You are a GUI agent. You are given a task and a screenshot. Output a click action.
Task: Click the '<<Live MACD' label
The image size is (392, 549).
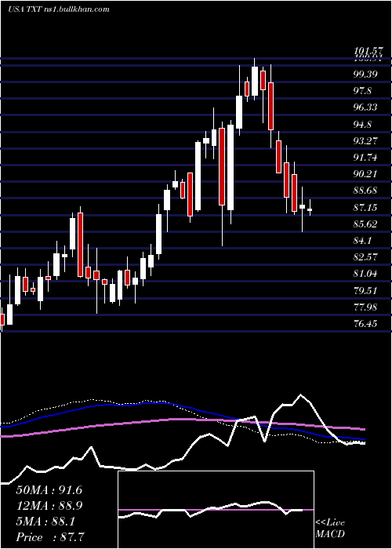point(330,528)
